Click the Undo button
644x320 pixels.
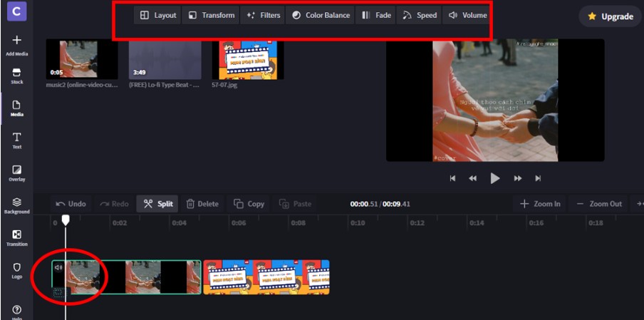click(71, 204)
